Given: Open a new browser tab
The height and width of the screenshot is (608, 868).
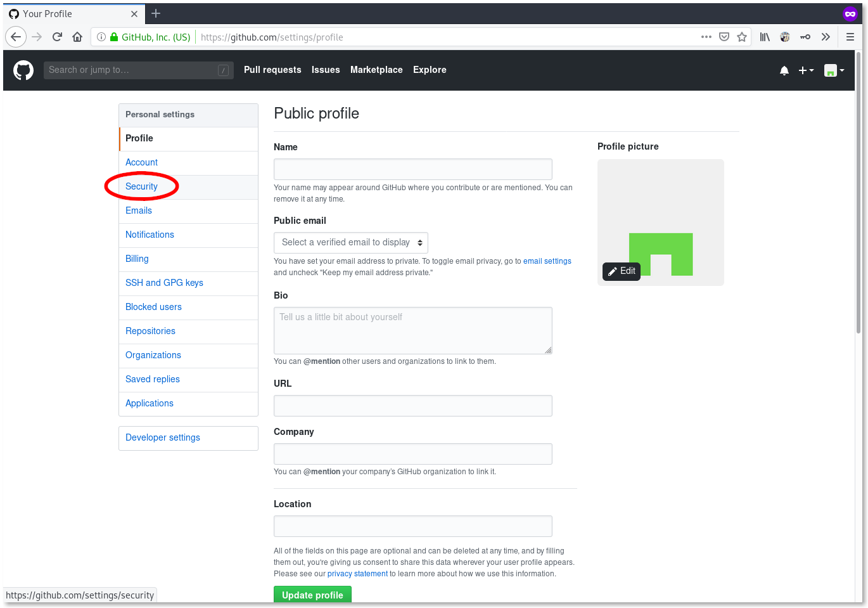Looking at the screenshot, I should point(156,13).
